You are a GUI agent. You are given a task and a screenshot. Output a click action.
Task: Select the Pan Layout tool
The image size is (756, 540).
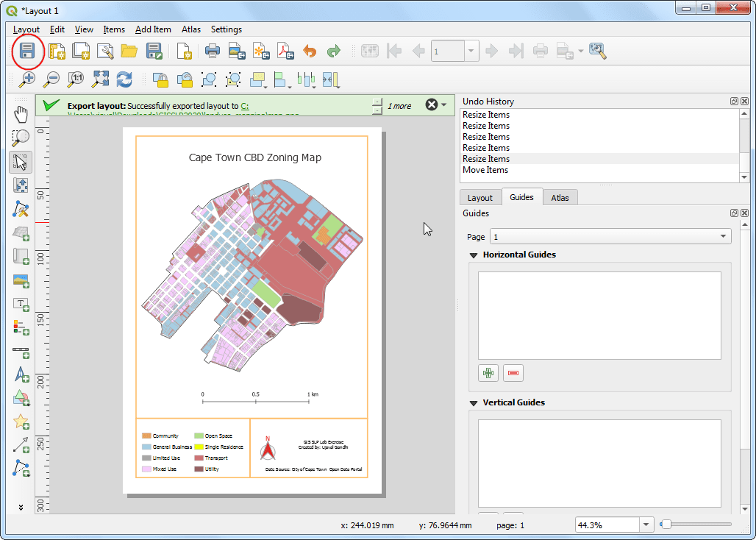[21, 114]
